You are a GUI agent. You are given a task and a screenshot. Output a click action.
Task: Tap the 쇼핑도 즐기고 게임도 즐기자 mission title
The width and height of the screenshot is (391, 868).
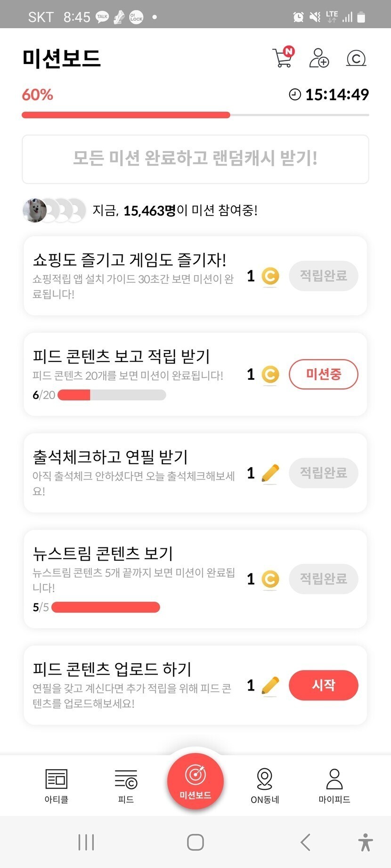click(130, 260)
